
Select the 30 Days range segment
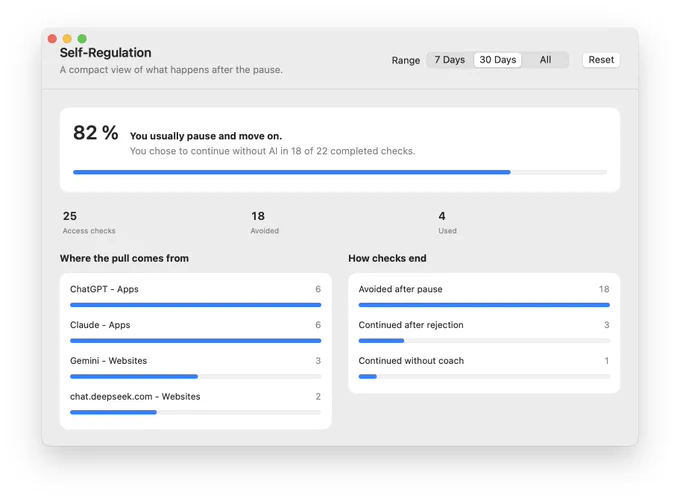tap(497, 60)
